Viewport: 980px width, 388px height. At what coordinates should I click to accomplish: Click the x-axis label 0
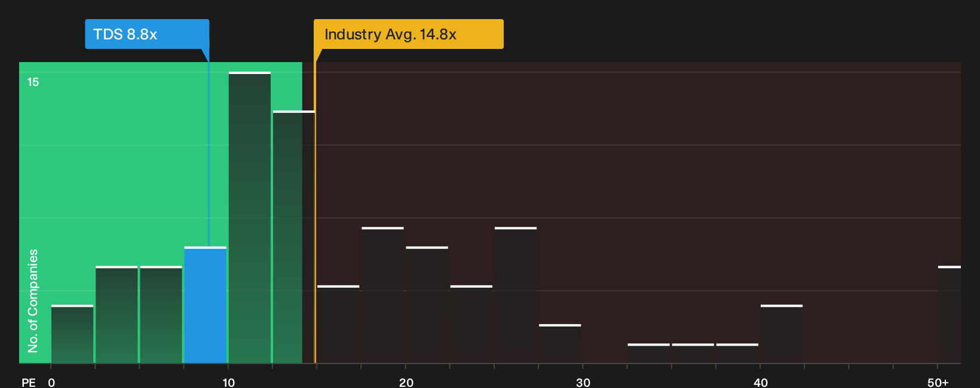pyautogui.click(x=51, y=383)
